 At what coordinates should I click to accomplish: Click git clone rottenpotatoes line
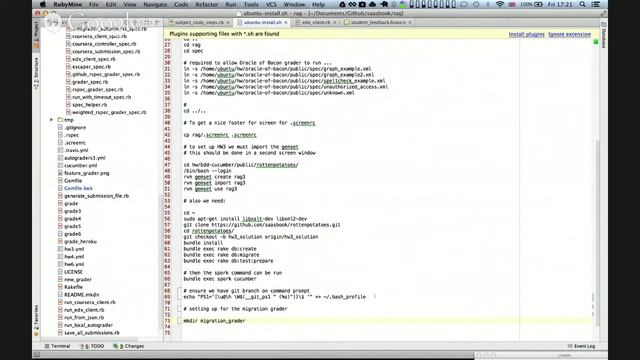262,225
